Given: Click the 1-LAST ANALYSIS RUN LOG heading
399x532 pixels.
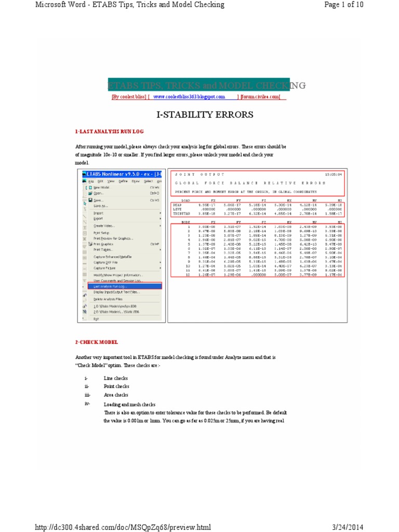Looking at the screenshot, I should point(110,131).
